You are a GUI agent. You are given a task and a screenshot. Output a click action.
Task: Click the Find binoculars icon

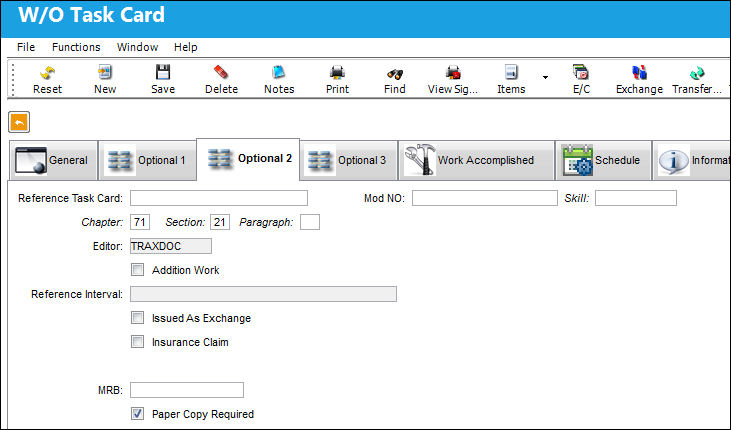395,74
